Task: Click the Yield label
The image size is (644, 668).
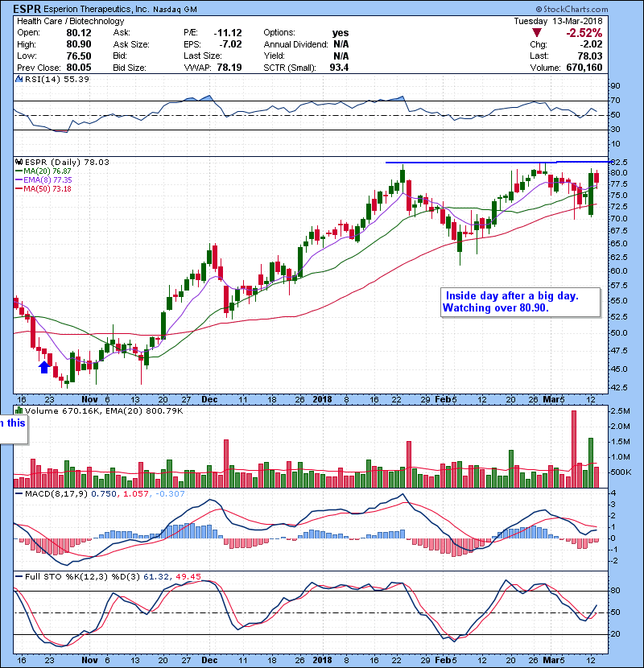Action: coord(274,56)
